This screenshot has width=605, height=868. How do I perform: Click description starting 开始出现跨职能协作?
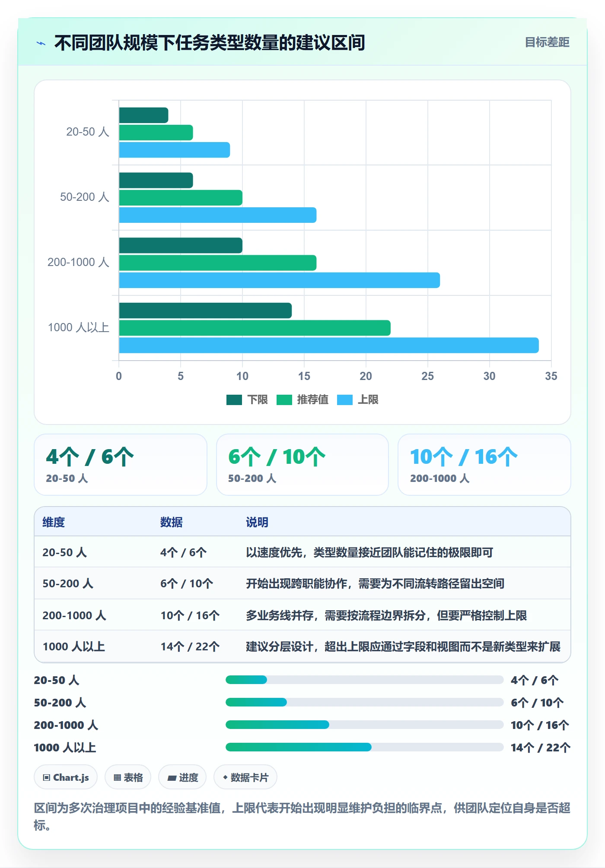(x=375, y=583)
